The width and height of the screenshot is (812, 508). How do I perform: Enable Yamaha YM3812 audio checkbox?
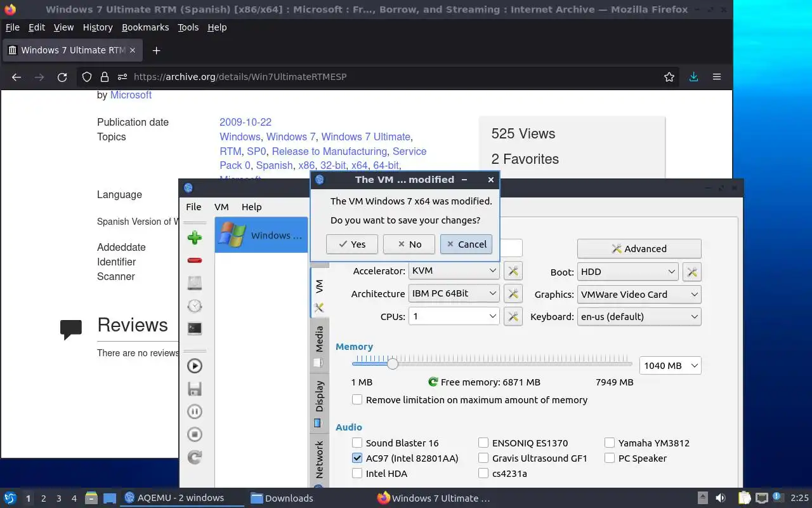click(610, 443)
